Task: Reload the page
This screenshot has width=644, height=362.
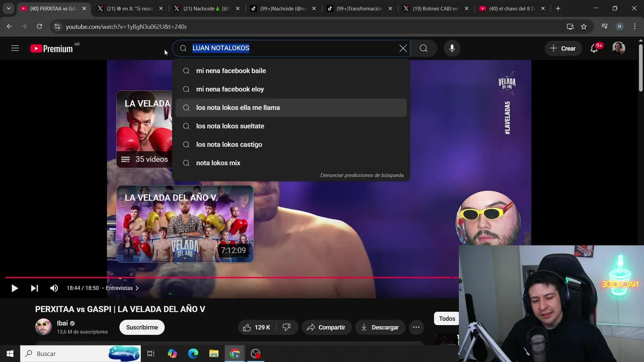Action: [x=39, y=27]
